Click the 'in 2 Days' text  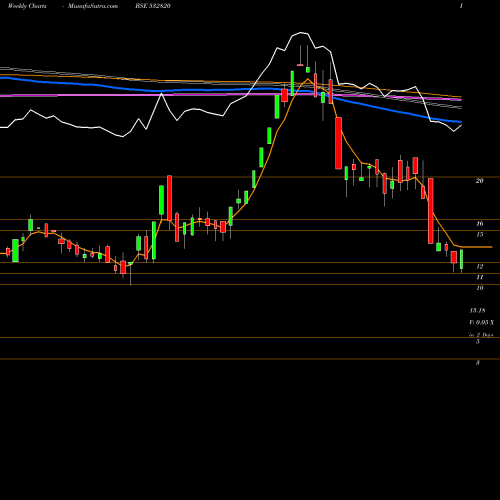pos(481,335)
